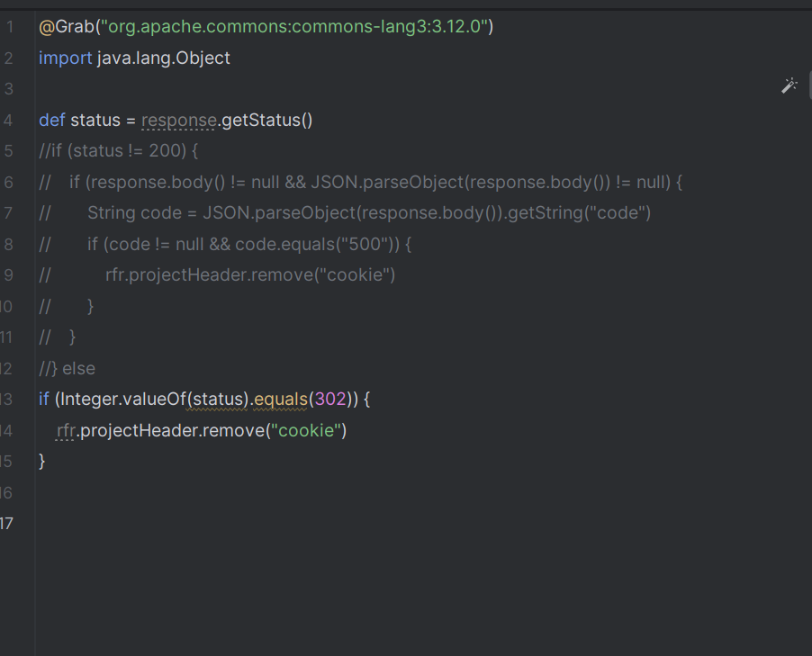
Task: Click the scrollbar on the right edge
Action: (x=808, y=85)
